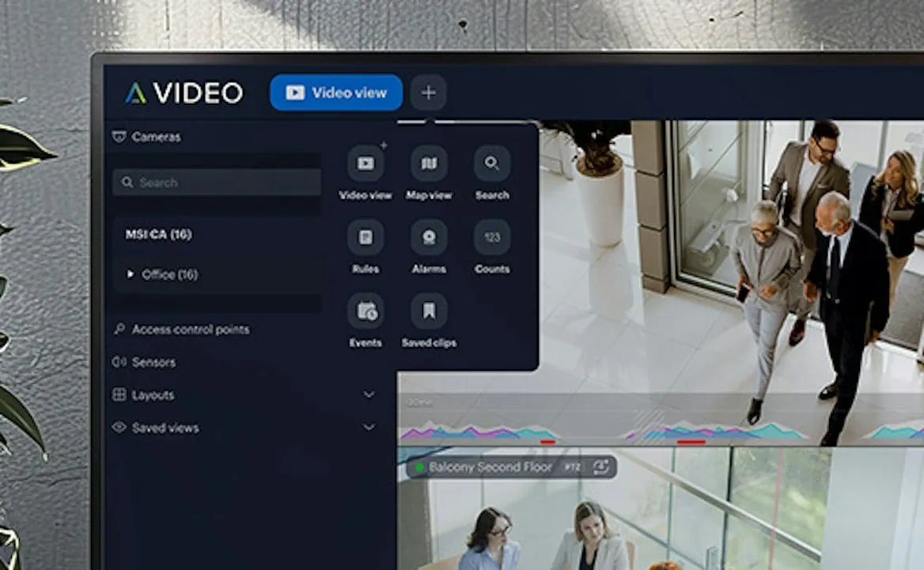Click the activity timeline under the lobby camera

tap(661, 432)
